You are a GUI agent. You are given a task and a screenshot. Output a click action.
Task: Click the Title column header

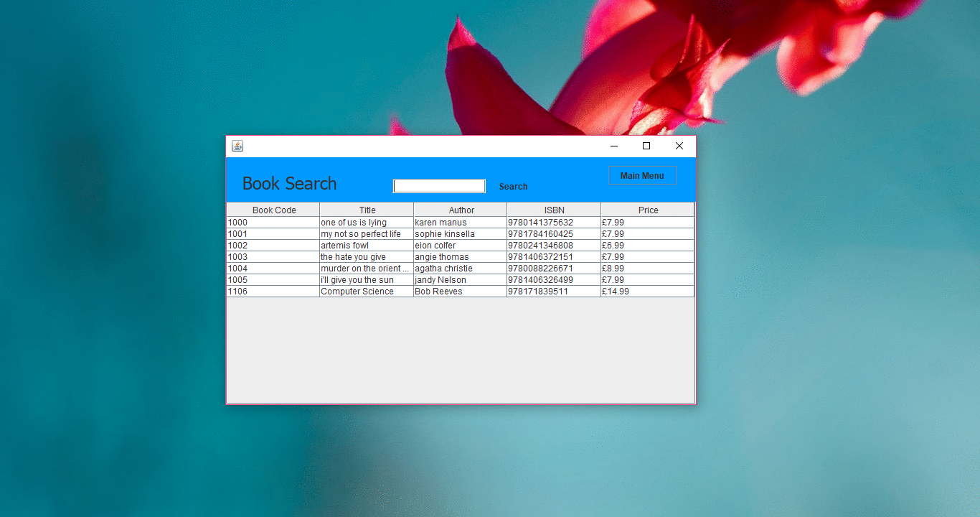pos(367,210)
